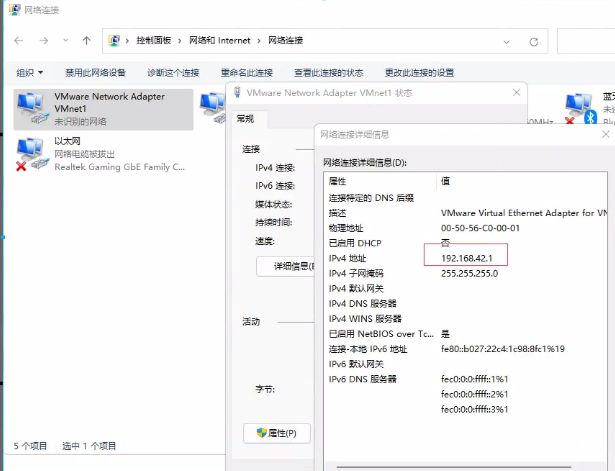The height and width of the screenshot is (471, 615).
Task: Choose 重命名此连接 toolbar command
Action: click(247, 73)
